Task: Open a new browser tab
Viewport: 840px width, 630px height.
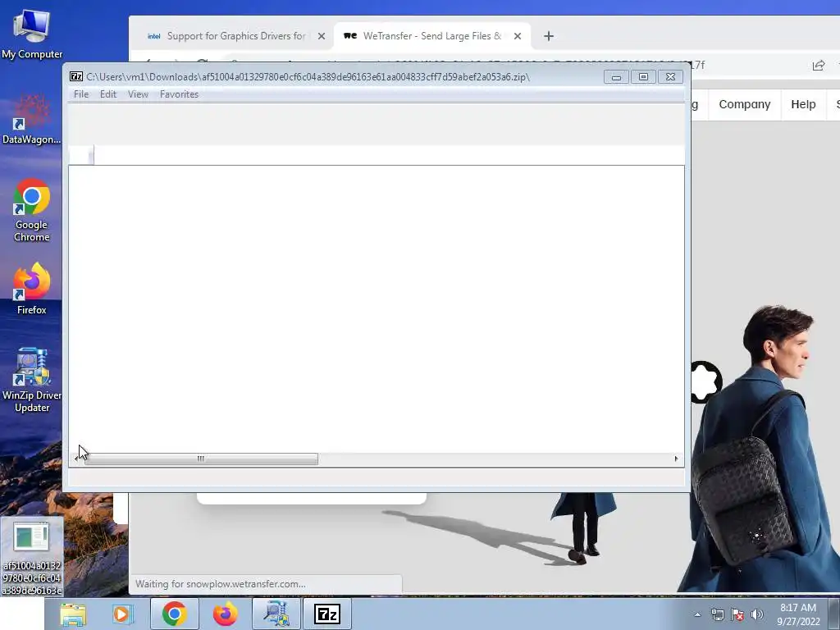Action: (549, 36)
